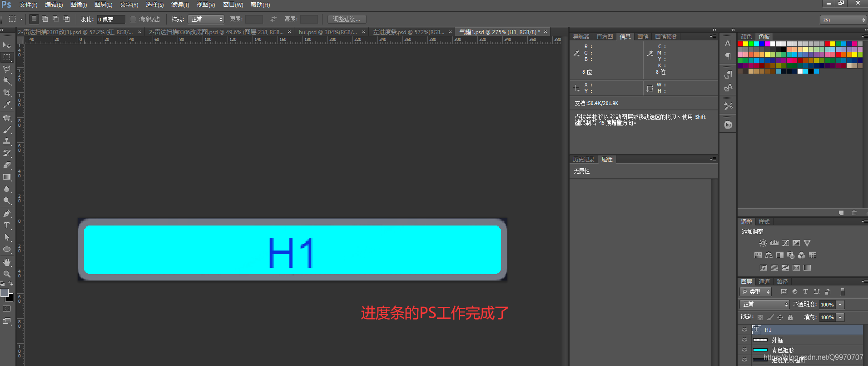
Task: Close the 气罐1.psd document tab
Action: pos(546,32)
